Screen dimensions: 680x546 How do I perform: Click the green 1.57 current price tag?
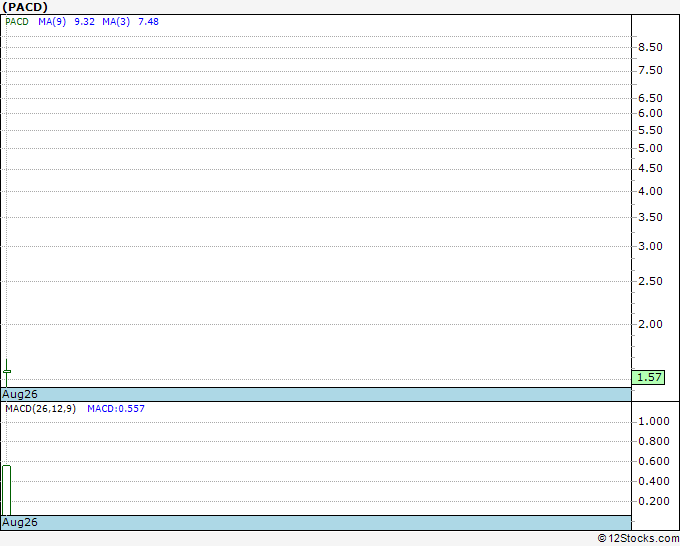[x=648, y=377]
